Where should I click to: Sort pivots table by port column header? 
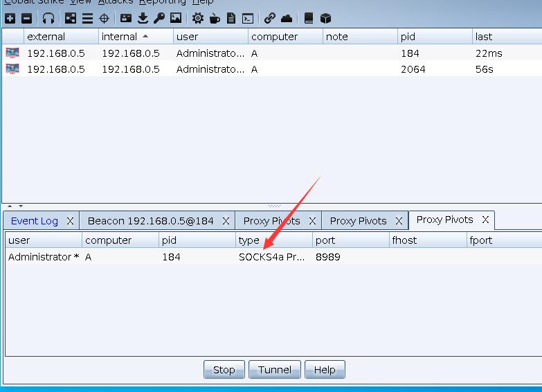(351, 240)
